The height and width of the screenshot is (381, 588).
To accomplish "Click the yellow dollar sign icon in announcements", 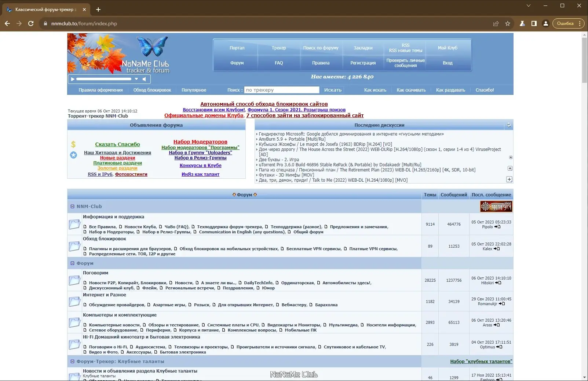I will 73,144.
